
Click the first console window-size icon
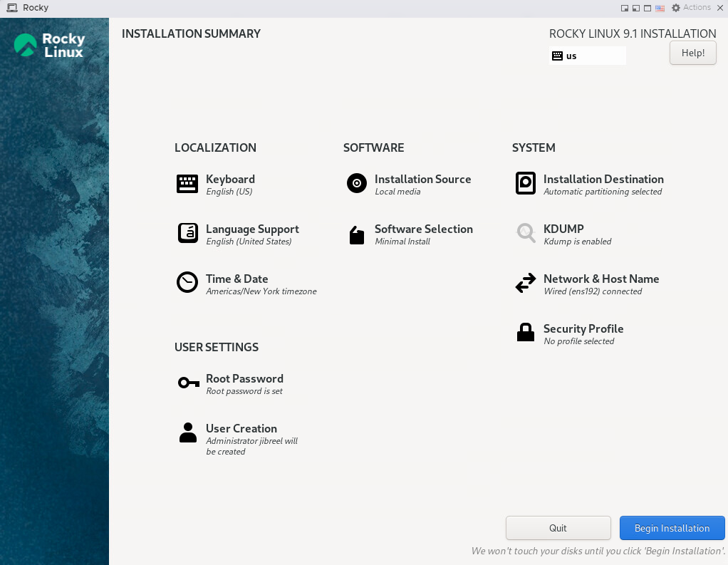point(625,8)
